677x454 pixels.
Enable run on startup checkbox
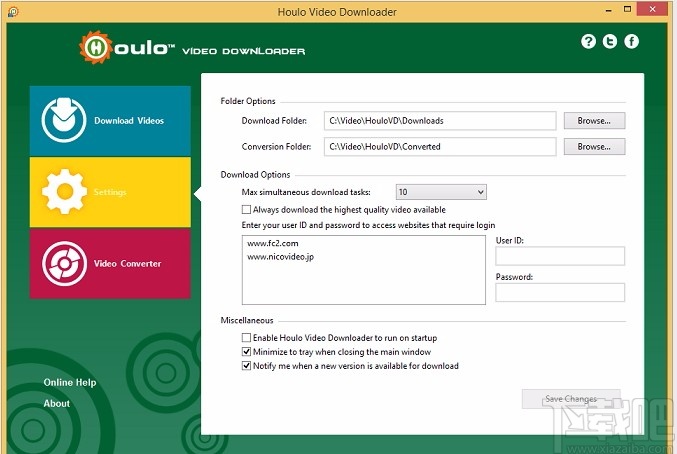pos(246,337)
